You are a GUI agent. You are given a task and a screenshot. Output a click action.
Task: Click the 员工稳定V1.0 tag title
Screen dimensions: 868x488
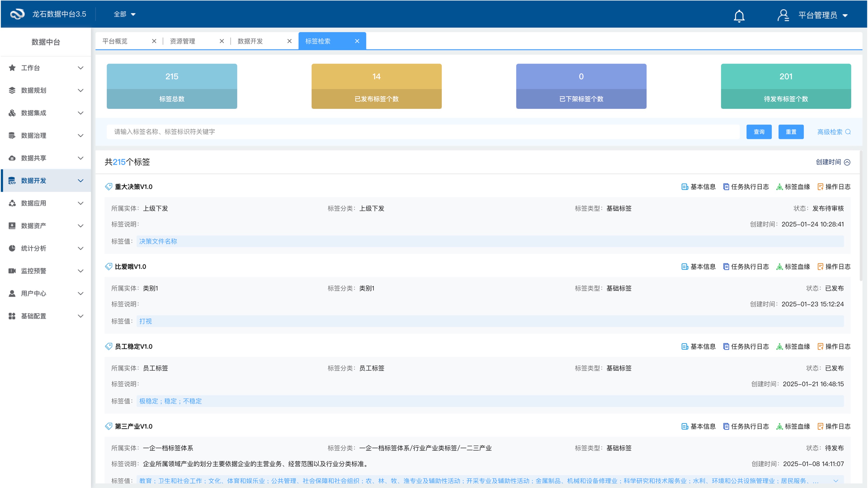(x=134, y=346)
